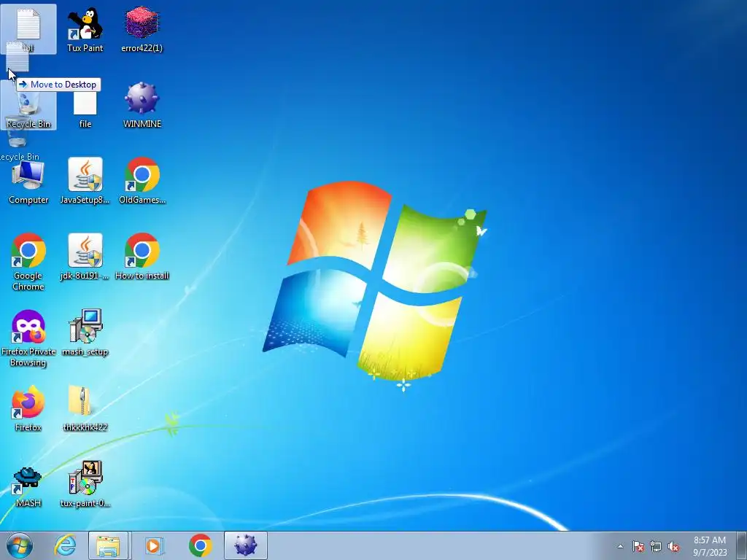Open Google Chrome from the taskbar
This screenshot has height=560, width=747.
[200, 545]
